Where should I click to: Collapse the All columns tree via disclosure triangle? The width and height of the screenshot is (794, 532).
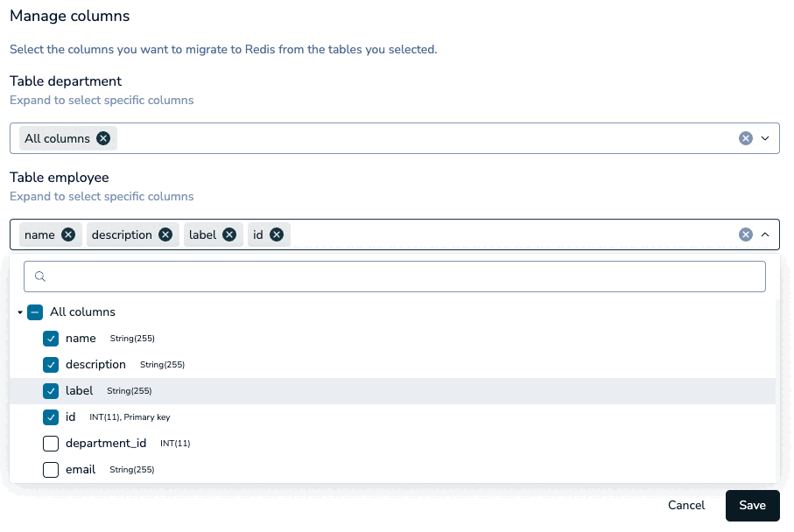coord(19,312)
